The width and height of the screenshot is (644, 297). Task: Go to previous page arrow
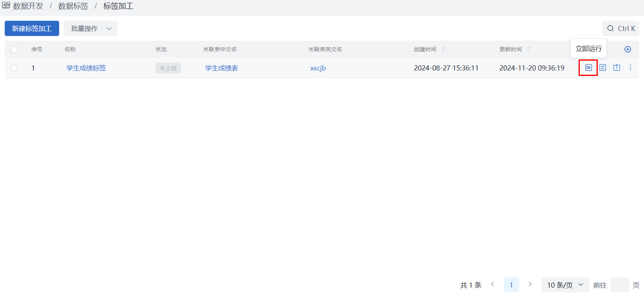(x=493, y=284)
